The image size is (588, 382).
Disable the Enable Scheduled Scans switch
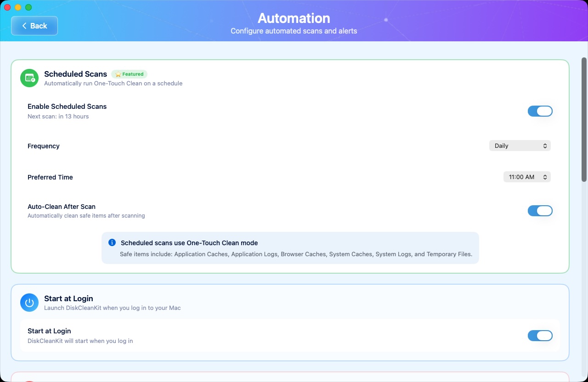point(540,111)
